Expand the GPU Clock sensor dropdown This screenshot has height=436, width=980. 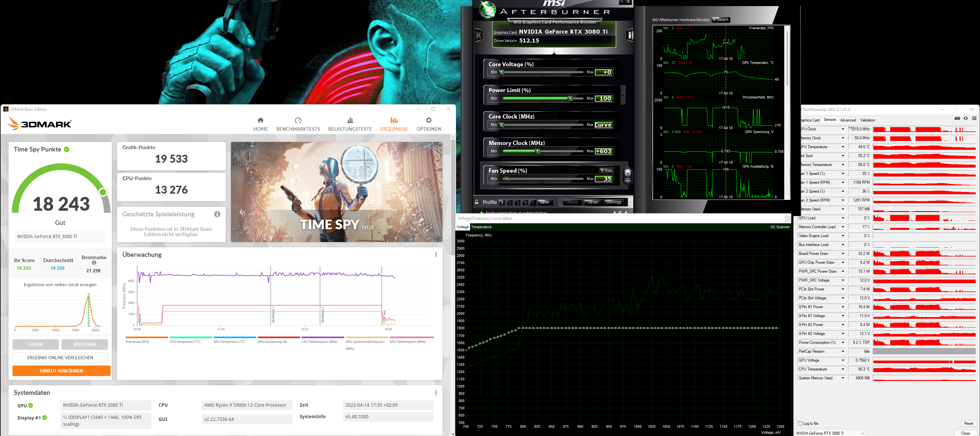(843, 129)
